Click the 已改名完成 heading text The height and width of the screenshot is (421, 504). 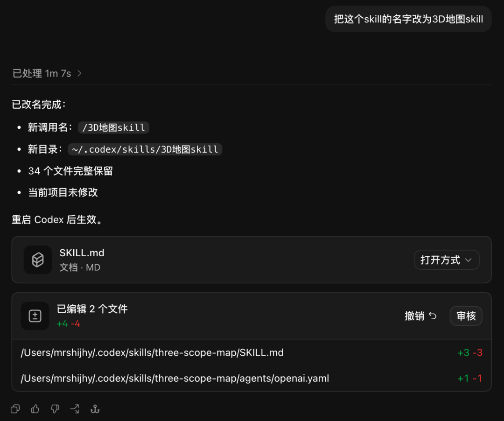39,105
